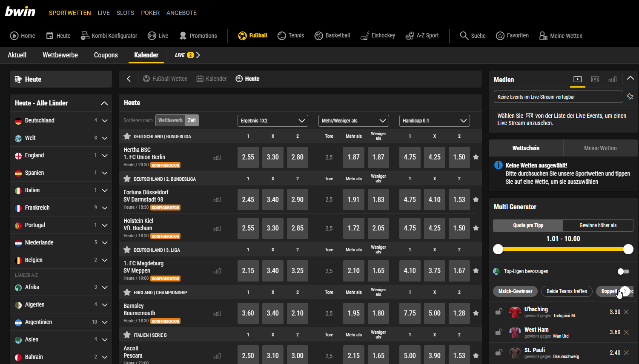Open stats icon for Holstein Kiel match
Screen dimensions: 639x364
(217, 228)
